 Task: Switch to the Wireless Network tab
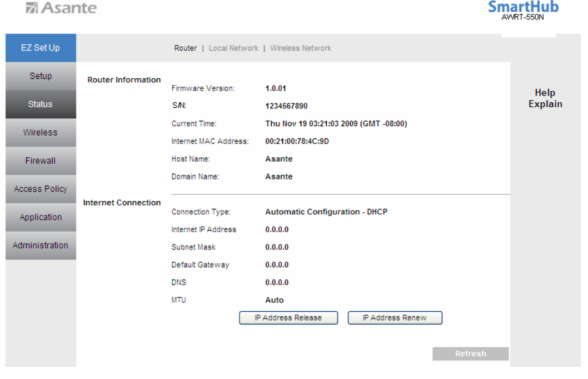301,48
